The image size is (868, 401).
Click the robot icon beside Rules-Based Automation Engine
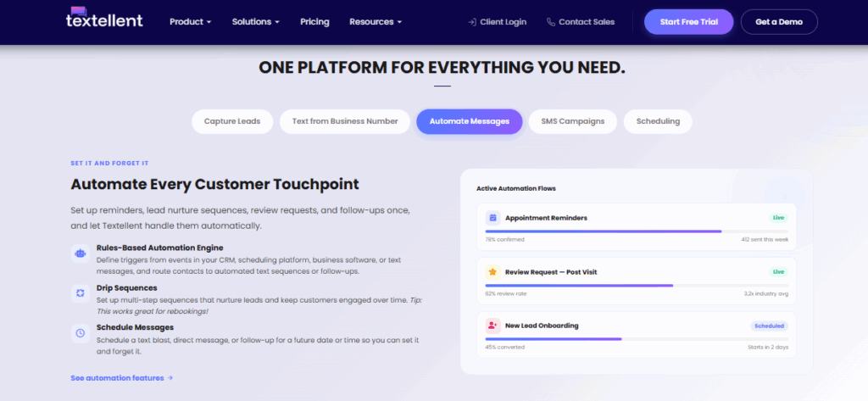coord(80,253)
